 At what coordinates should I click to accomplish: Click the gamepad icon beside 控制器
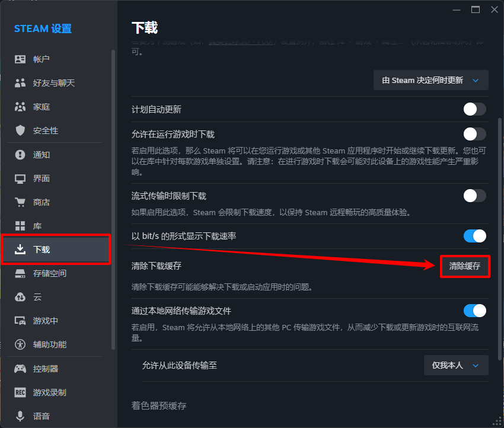coord(20,369)
